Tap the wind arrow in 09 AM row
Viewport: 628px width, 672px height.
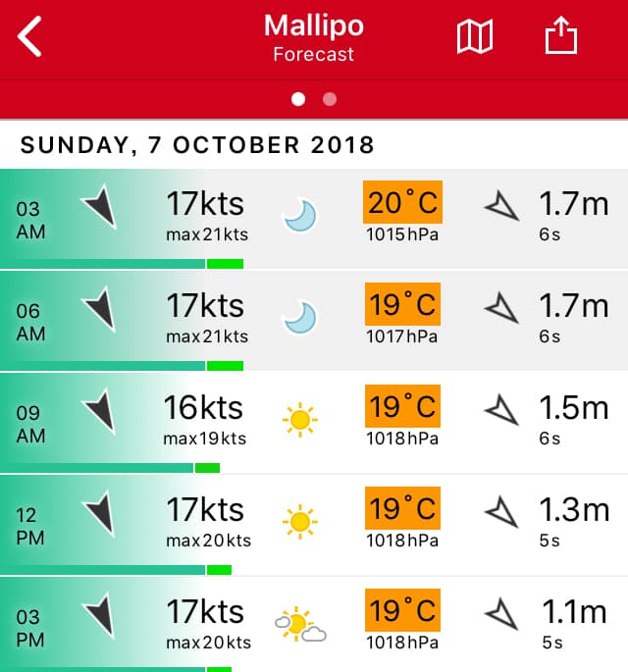click(x=100, y=411)
